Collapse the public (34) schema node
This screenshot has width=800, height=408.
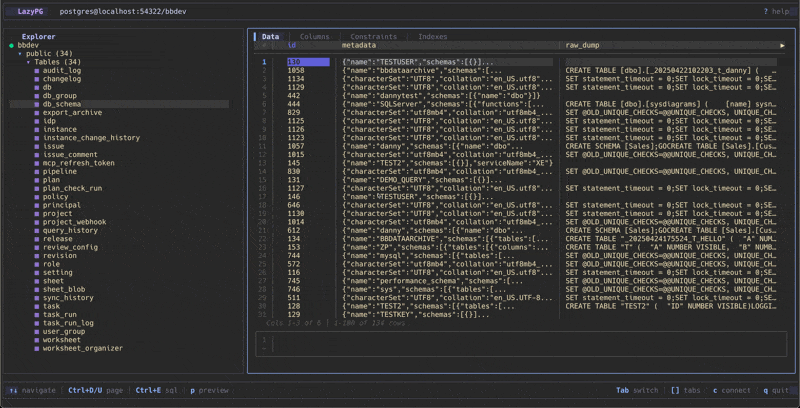pyautogui.click(x=20, y=54)
